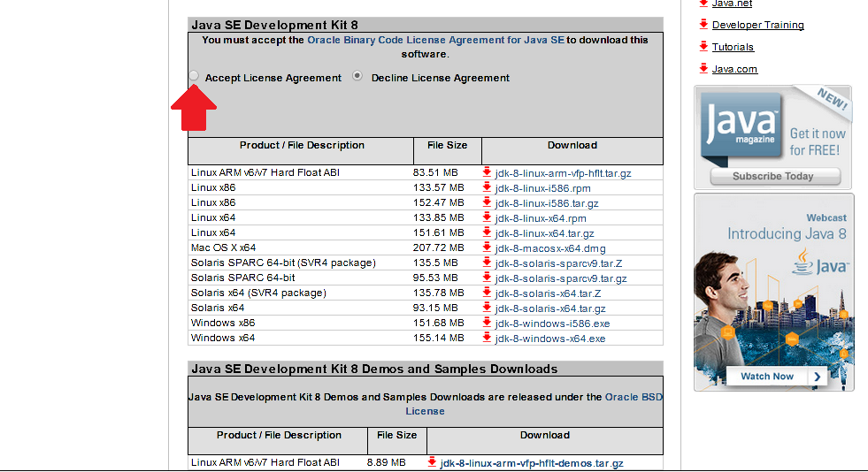
Task: Click '8.89 MB' demos file size cell
Action: pyautogui.click(x=386, y=462)
